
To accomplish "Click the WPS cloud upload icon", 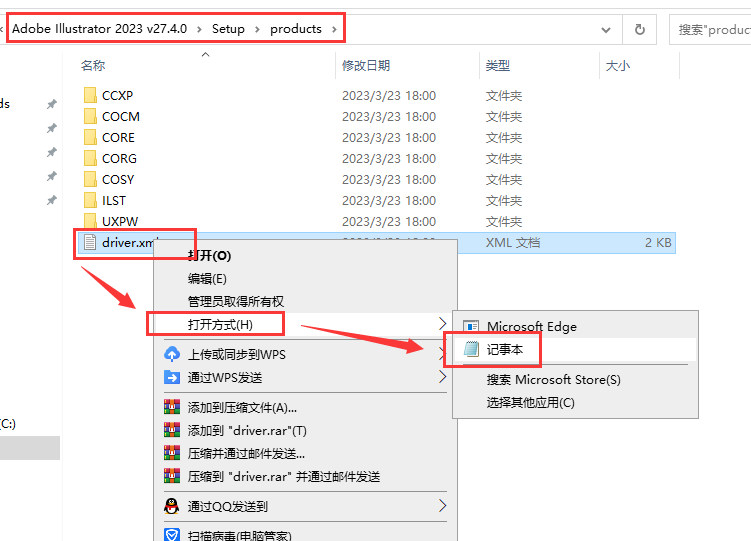I will click(172, 354).
